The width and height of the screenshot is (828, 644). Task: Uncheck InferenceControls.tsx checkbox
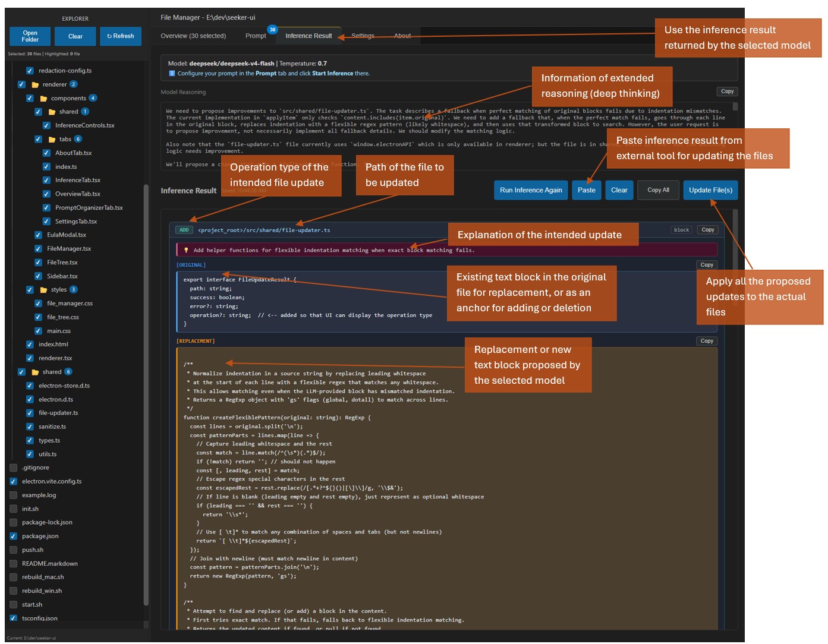click(x=46, y=125)
